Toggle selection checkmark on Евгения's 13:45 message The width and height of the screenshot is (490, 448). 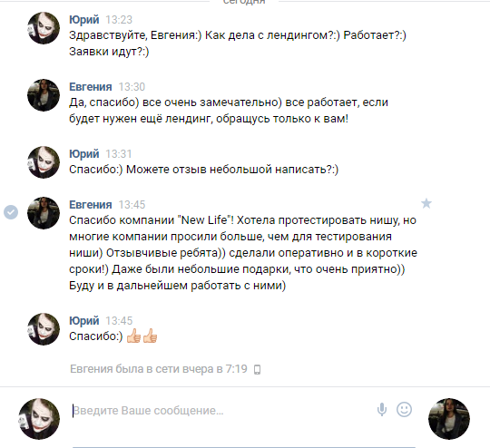click(x=11, y=212)
